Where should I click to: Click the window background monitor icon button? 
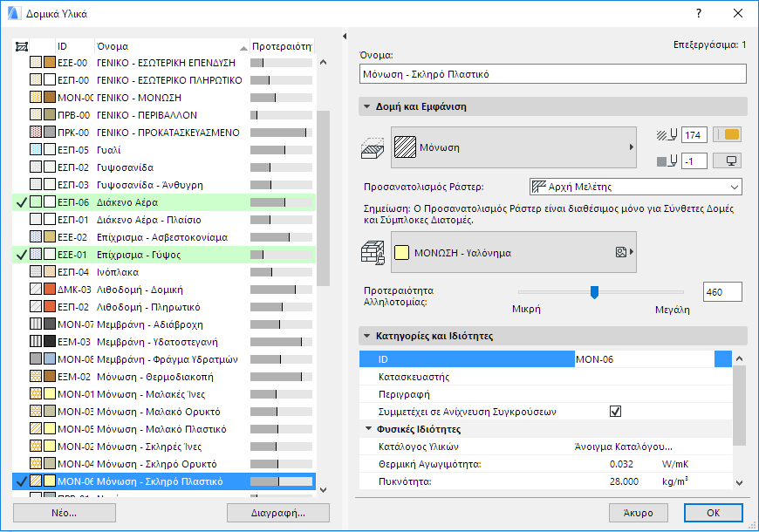[x=727, y=160]
